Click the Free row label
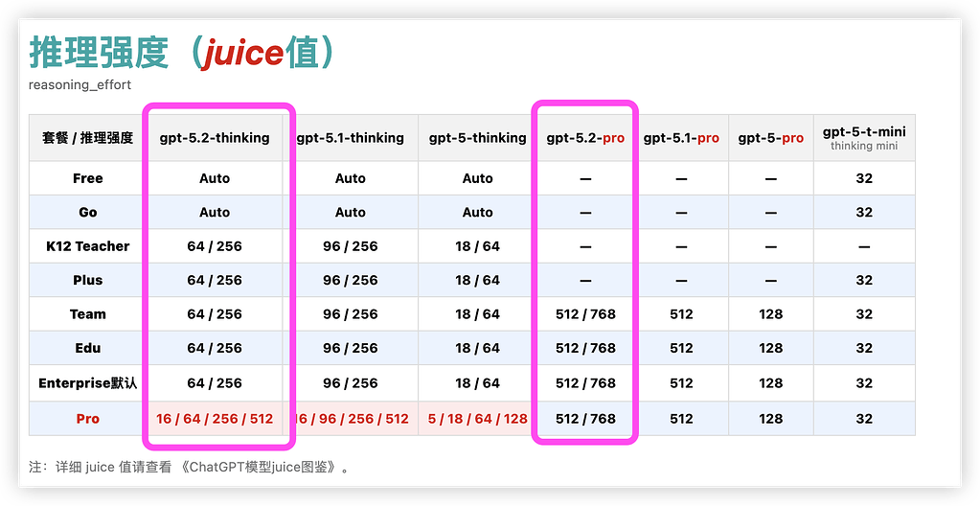This screenshot has height=506, width=980. click(x=87, y=178)
